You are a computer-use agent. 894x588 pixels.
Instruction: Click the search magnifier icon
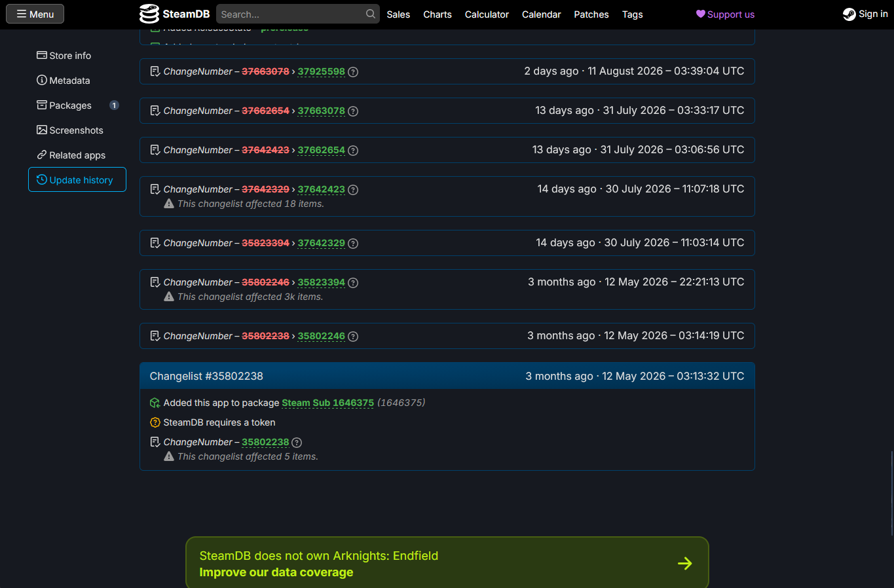[x=371, y=14]
